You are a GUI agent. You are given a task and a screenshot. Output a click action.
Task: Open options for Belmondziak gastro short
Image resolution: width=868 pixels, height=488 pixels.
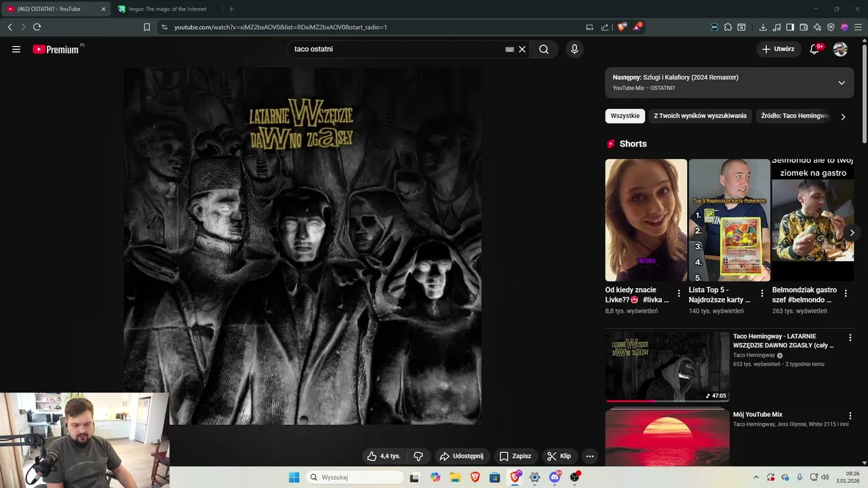pyautogui.click(x=846, y=293)
